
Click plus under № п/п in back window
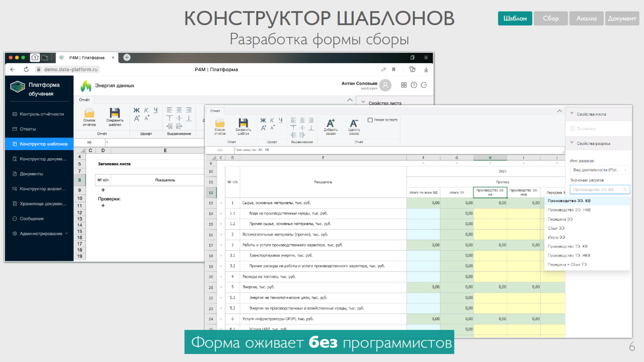point(103,190)
